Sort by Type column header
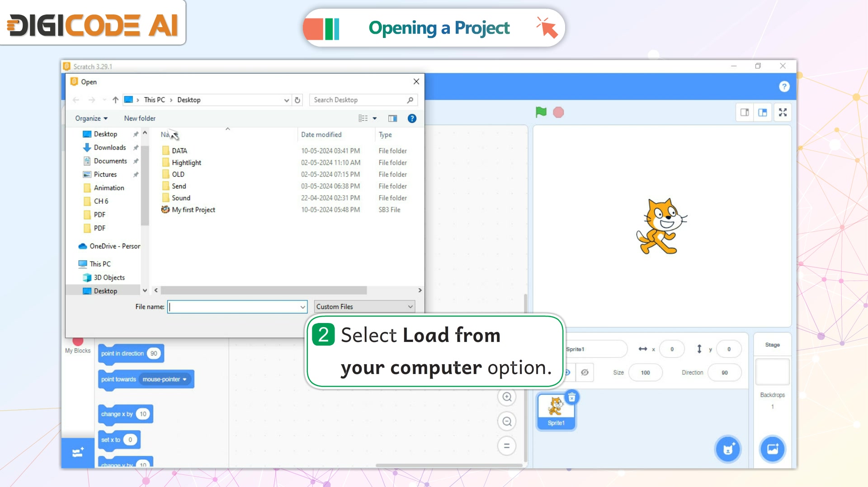This screenshot has height=487, width=868. (385, 135)
